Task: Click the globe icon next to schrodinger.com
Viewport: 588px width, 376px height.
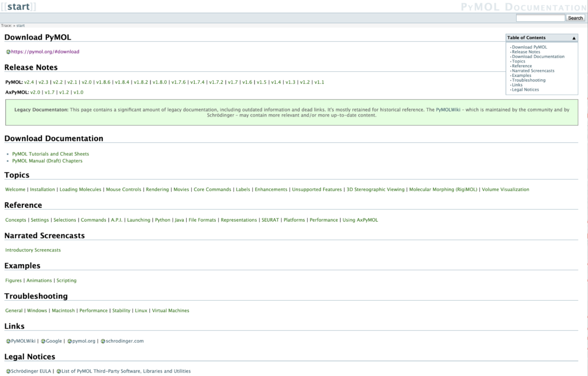Action: [x=103, y=341]
